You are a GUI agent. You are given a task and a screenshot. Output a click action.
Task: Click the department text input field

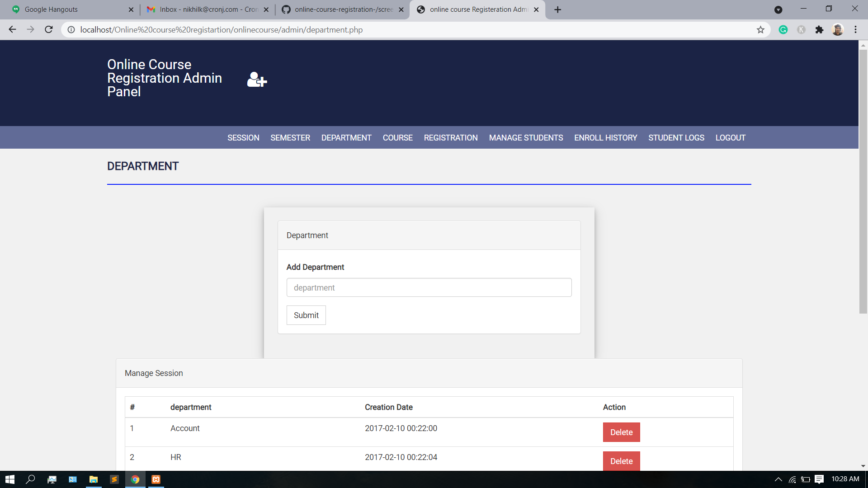(429, 288)
